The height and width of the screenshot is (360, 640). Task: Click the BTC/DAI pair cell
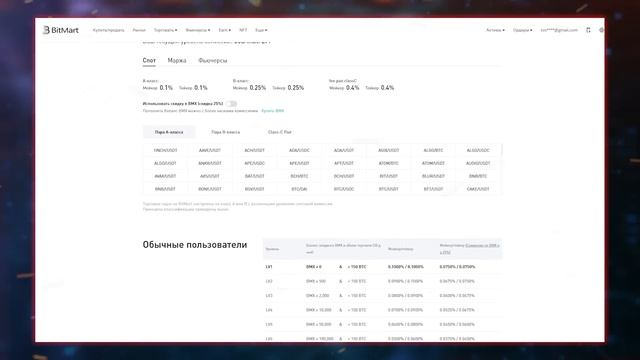tap(299, 189)
